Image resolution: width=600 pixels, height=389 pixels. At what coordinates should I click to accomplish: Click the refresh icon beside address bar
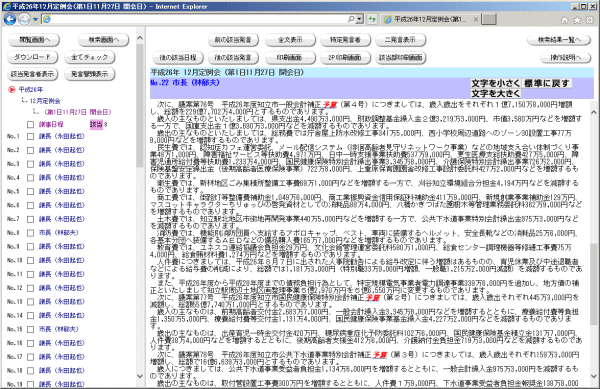(372, 19)
